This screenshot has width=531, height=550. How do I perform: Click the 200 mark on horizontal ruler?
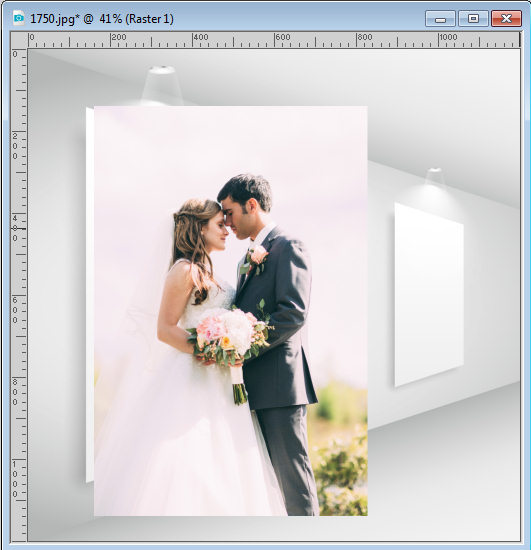pyautogui.click(x=119, y=37)
